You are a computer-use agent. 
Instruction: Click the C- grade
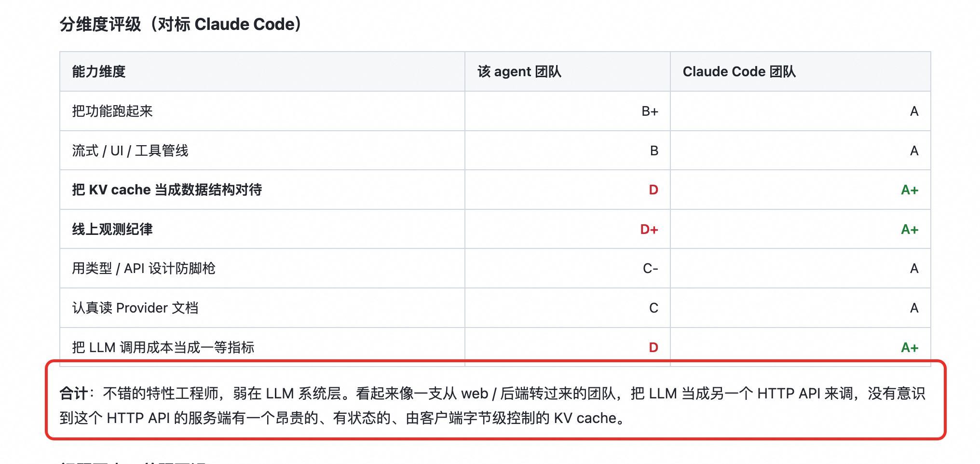tap(651, 269)
